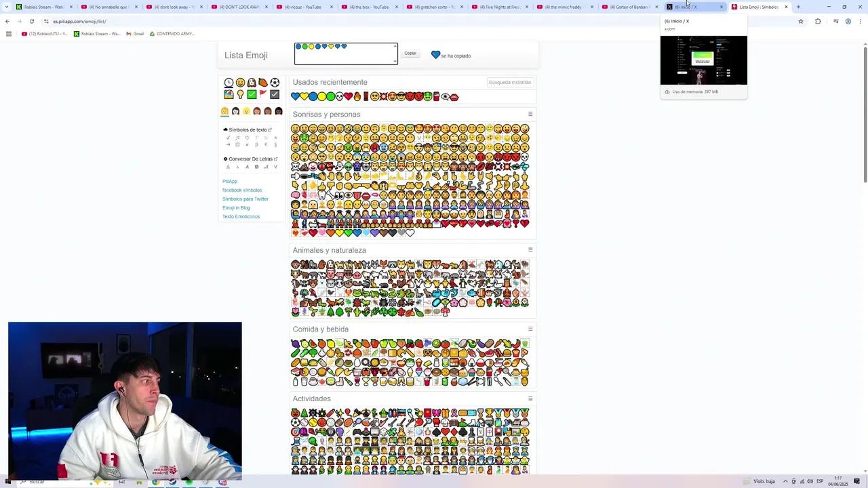Select the soccer ball activities category icon
This screenshot has width=868, height=488.
point(275,83)
